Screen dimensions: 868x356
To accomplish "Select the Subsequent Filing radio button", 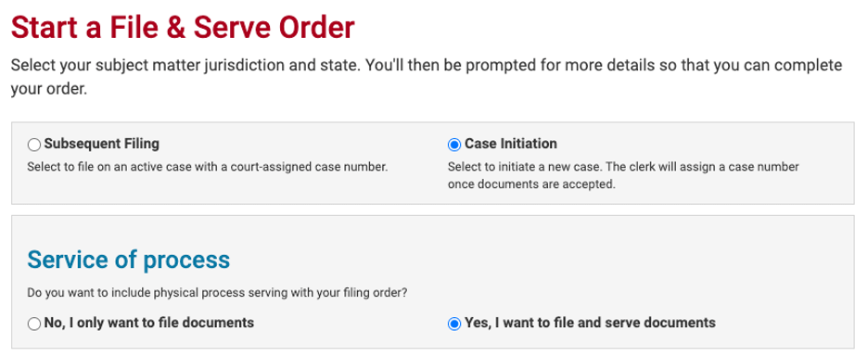I will point(34,145).
